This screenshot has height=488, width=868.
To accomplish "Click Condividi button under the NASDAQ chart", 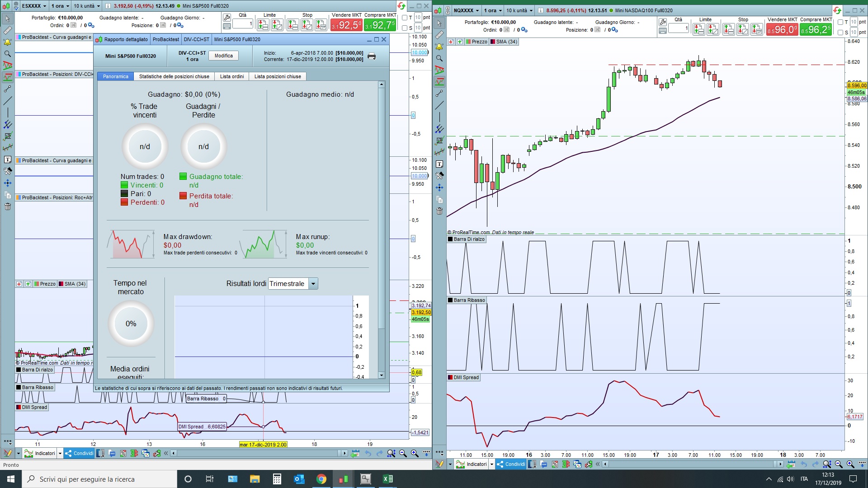I will tap(511, 464).
